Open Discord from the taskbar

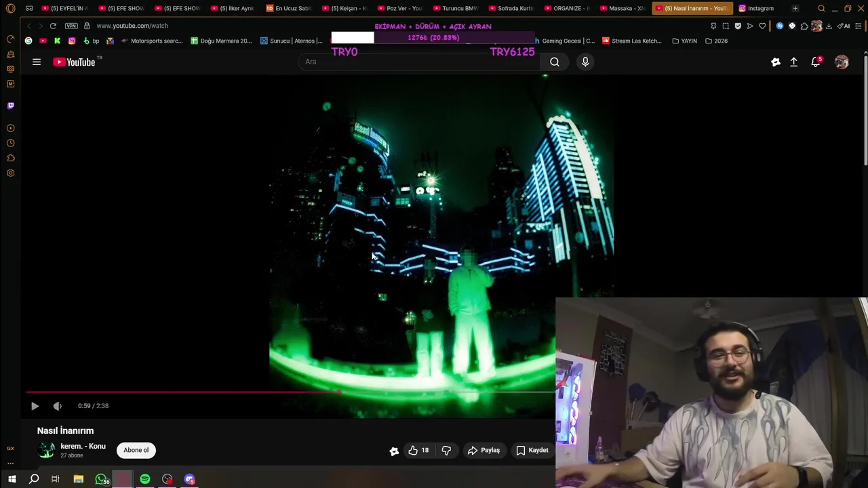click(190, 479)
